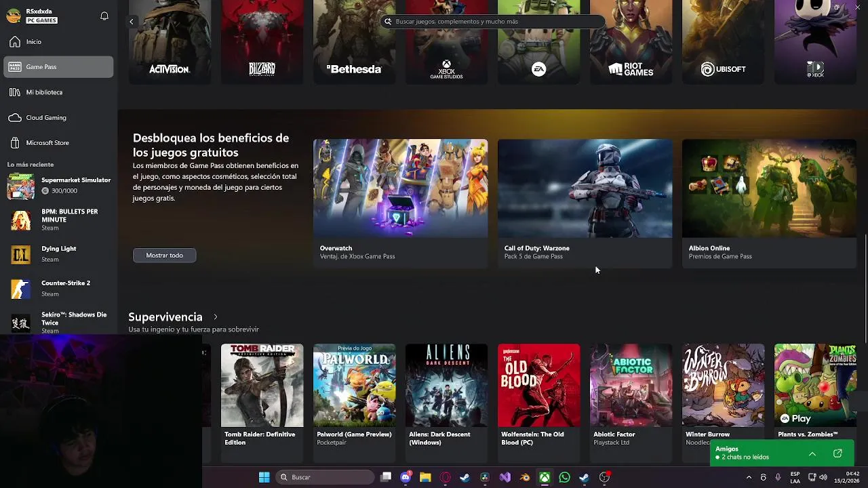Open the first Steam taskbar icon
Screen dimensions: 868x488
point(465,478)
